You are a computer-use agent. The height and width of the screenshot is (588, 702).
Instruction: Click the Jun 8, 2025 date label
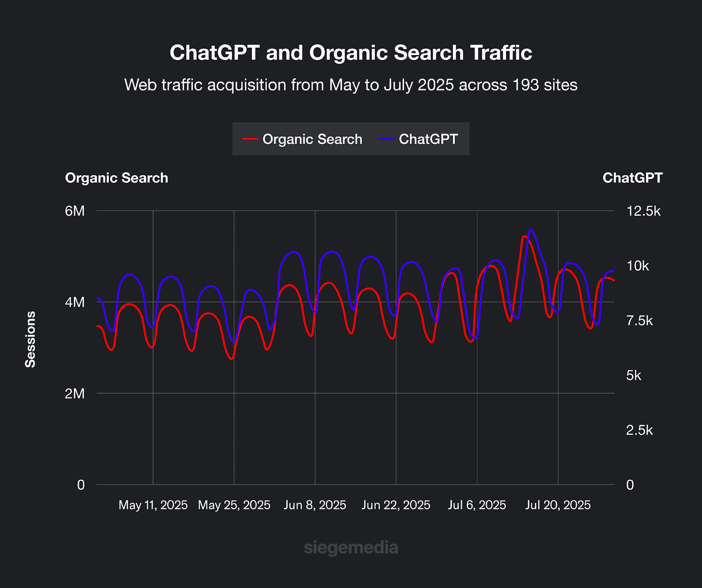click(315, 505)
